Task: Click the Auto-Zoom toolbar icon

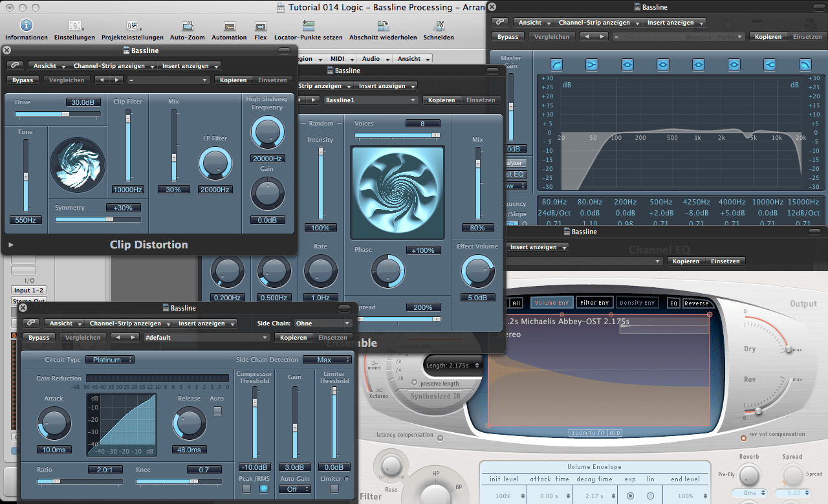Action: point(188,26)
